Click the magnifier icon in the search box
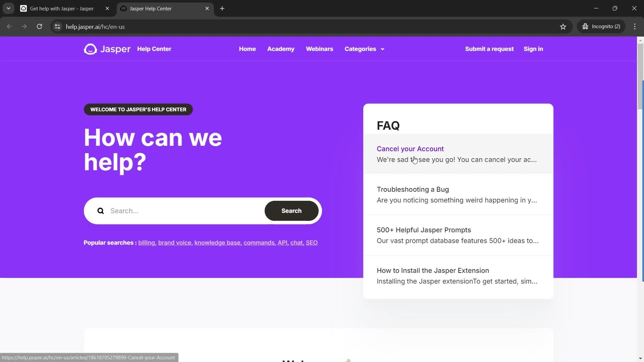The image size is (644, 362). click(x=101, y=211)
